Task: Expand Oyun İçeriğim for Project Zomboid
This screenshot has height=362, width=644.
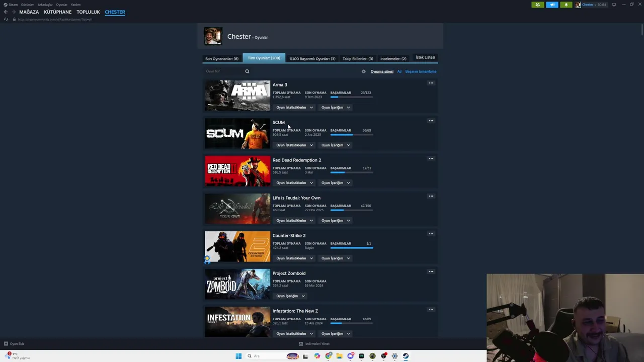Action: tap(290, 296)
